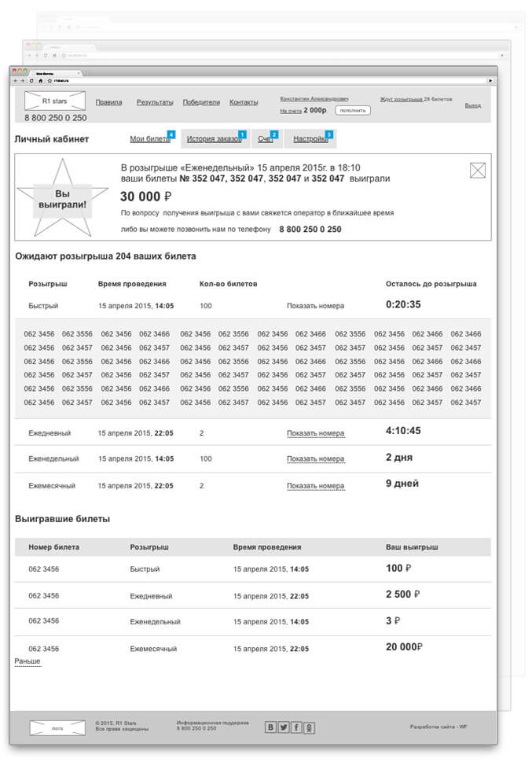Click the 3 ₽ winning amount
Viewport: 532px width, 762px height.
[x=393, y=621]
